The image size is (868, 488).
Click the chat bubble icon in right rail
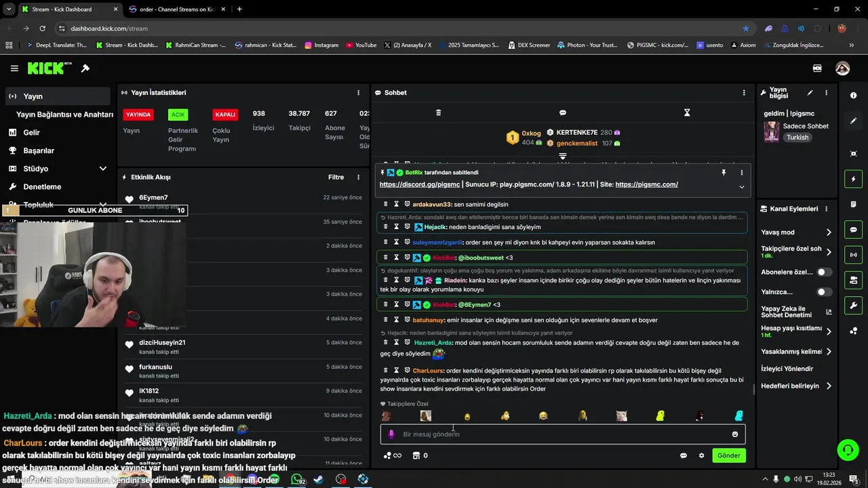click(853, 230)
